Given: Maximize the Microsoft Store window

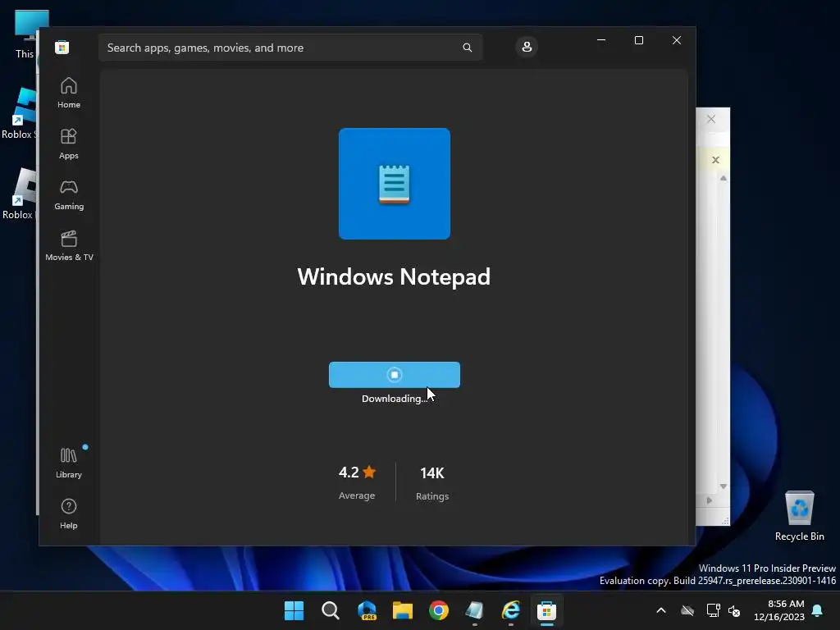Looking at the screenshot, I should coord(638,40).
